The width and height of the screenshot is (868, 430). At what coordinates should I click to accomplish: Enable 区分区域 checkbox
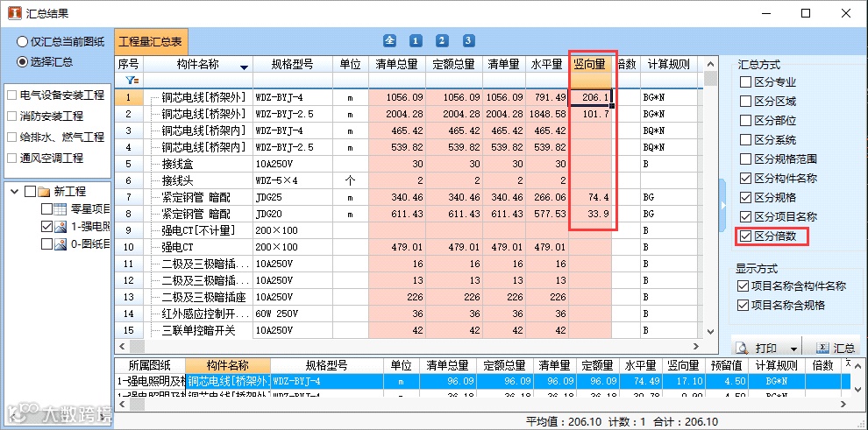745,102
